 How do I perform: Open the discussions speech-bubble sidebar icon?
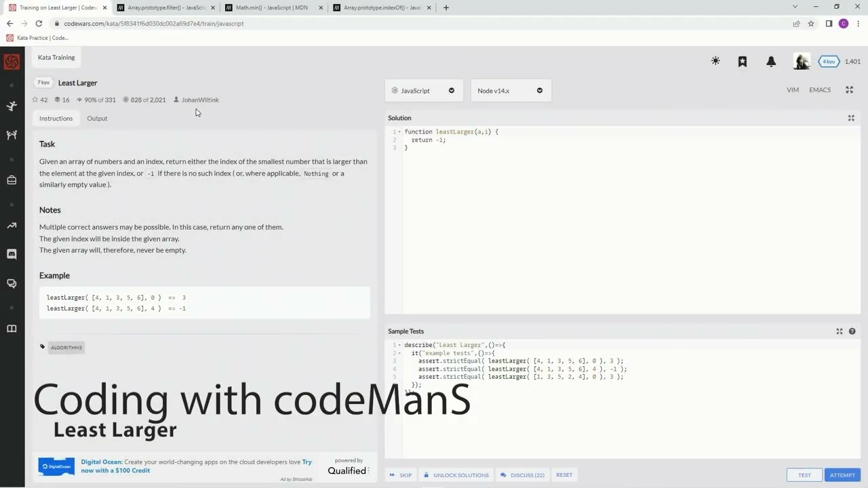[x=12, y=283]
